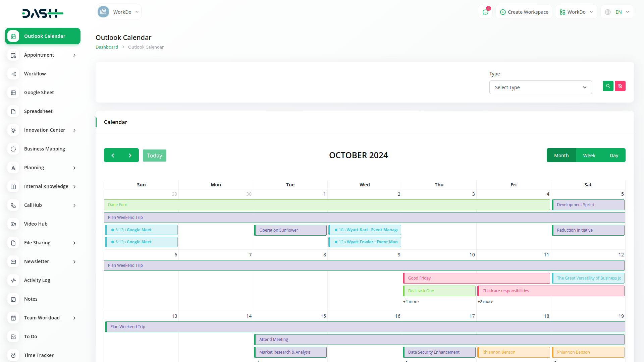The height and width of the screenshot is (362, 644).
Task: Click the Dashboard breadcrumb link
Action: click(107, 47)
